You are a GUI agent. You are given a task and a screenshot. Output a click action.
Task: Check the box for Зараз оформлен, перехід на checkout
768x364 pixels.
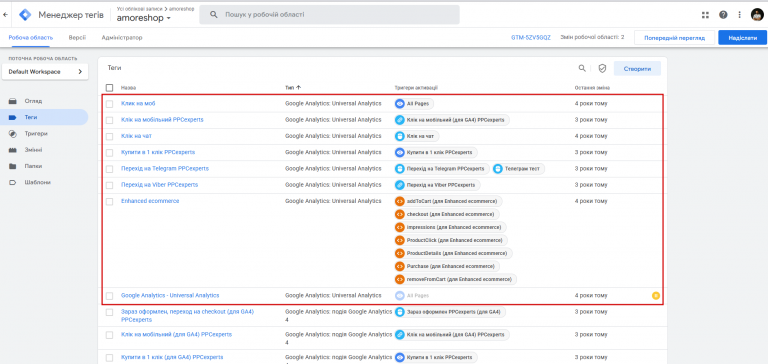pyautogui.click(x=109, y=312)
